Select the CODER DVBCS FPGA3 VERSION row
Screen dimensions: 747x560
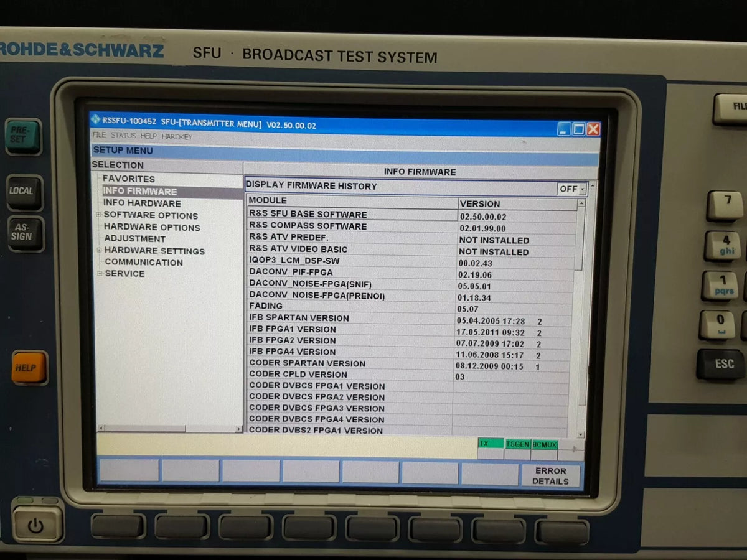(x=408, y=409)
